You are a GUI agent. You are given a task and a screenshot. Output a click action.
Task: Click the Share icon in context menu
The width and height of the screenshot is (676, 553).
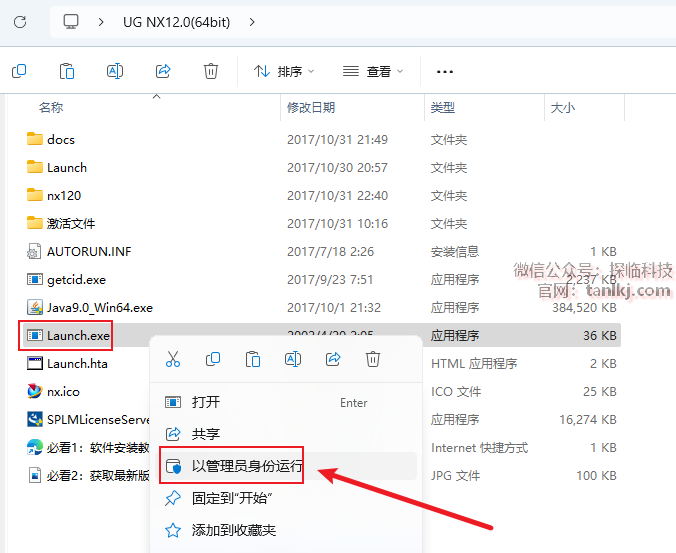click(333, 359)
